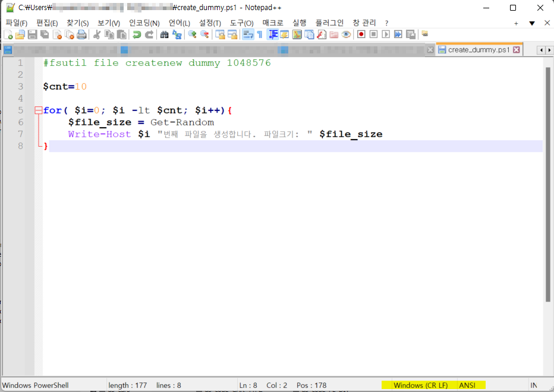Stop macro recording
Screen dimensions: 554x392
373,34
